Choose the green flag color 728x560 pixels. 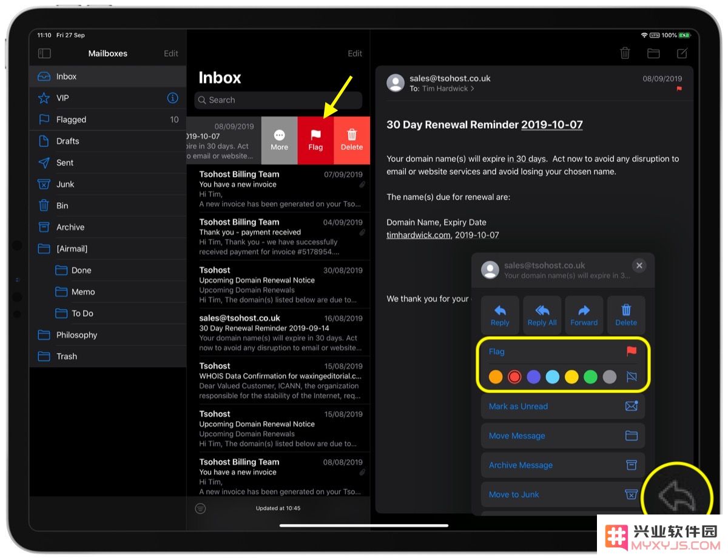click(590, 377)
